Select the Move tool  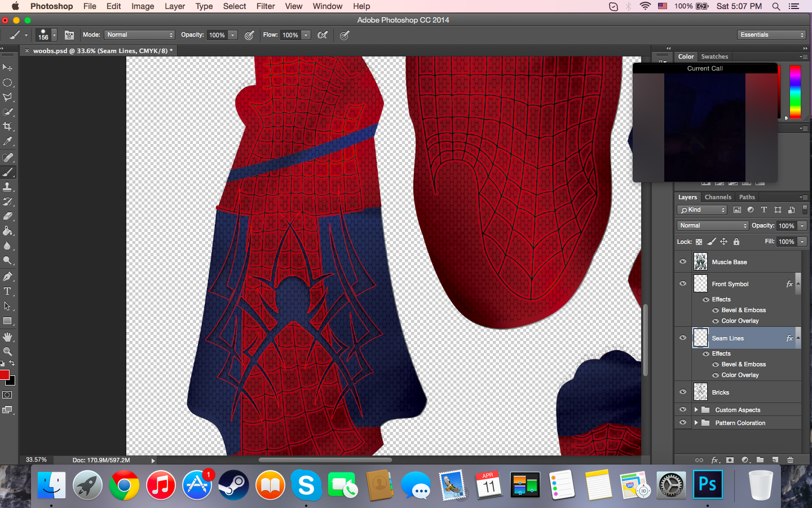(x=7, y=68)
